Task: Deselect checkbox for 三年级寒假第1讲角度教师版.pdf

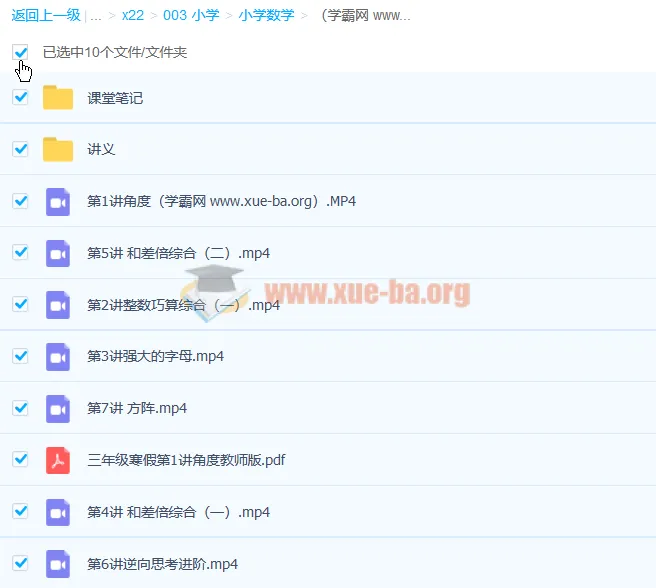Action: (20, 460)
